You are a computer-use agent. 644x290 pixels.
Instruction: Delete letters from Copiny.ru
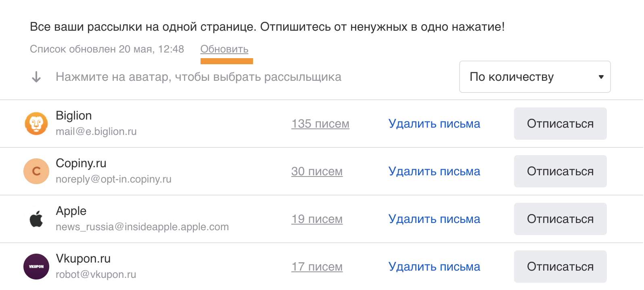coord(434,171)
